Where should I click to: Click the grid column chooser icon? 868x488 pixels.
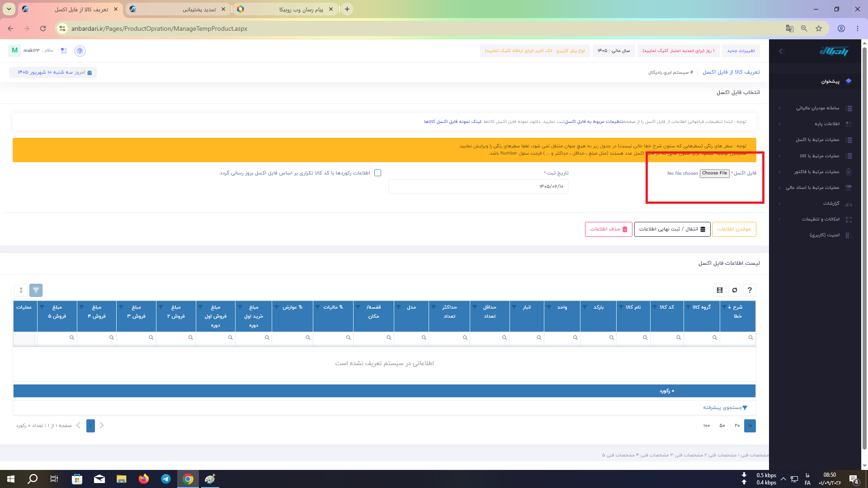[720, 290]
